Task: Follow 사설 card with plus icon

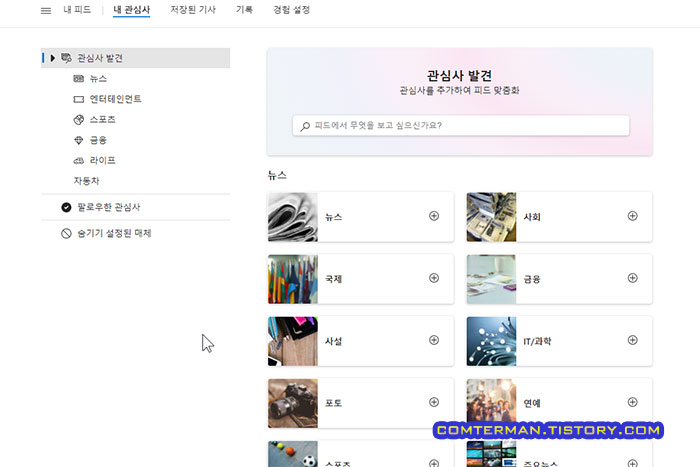Action: (434, 340)
